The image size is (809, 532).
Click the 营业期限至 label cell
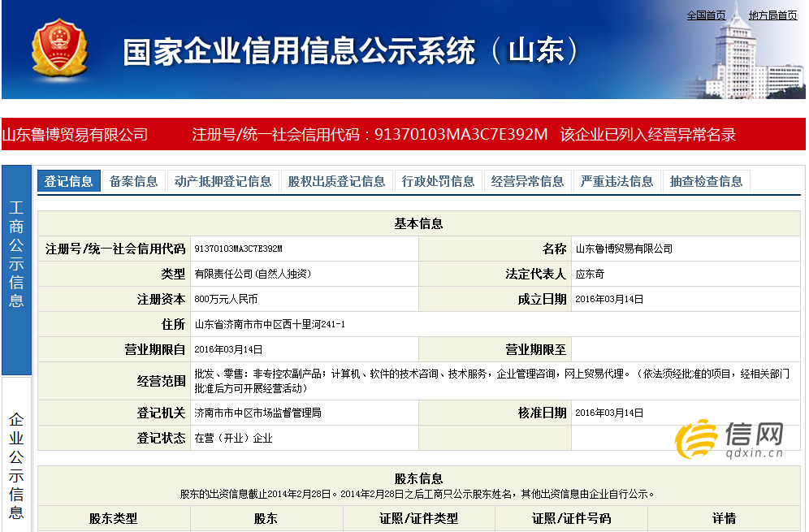(495, 350)
